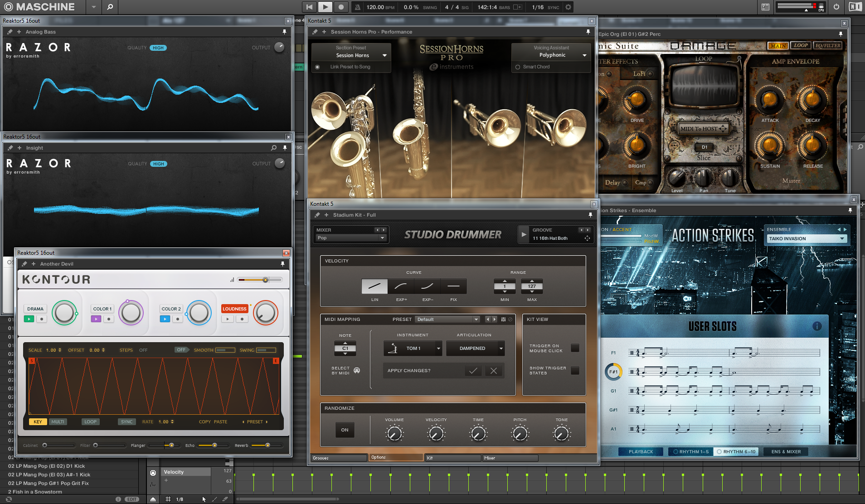Click the pin icon in Analog Bass header

click(284, 32)
